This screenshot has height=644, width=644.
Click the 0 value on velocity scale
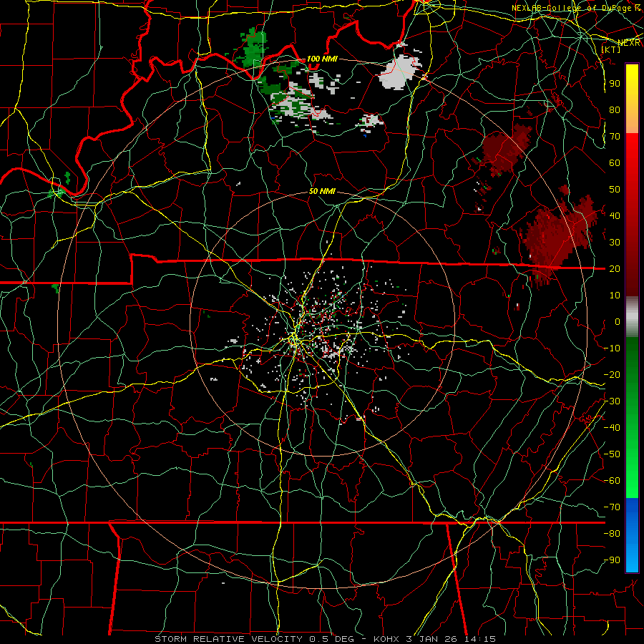pyautogui.click(x=618, y=321)
